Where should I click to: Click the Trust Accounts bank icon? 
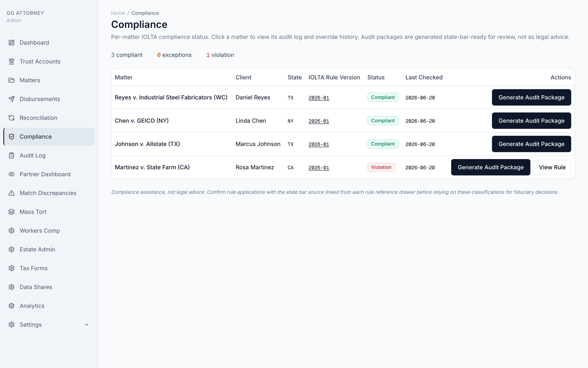pyautogui.click(x=11, y=61)
